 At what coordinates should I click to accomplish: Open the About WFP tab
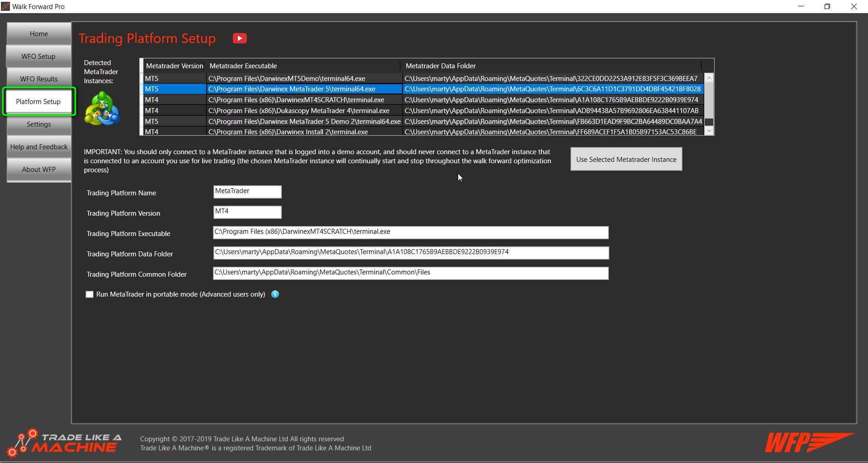pos(39,169)
